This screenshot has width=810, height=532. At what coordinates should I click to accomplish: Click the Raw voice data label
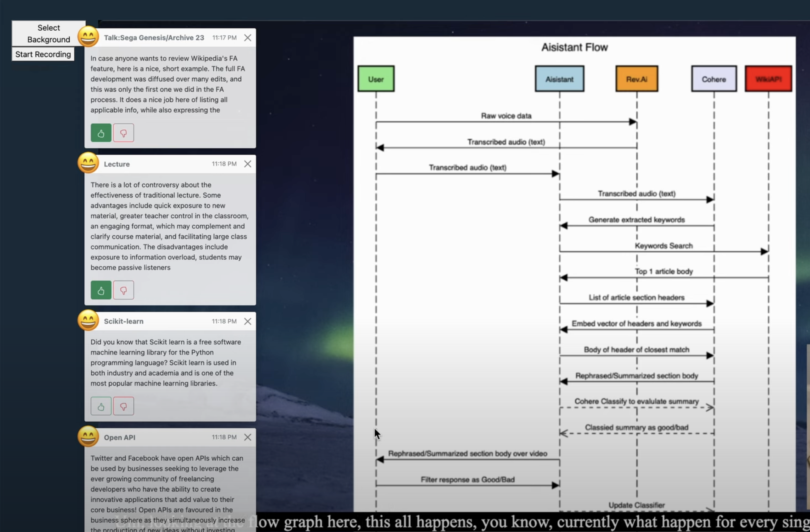506,116
